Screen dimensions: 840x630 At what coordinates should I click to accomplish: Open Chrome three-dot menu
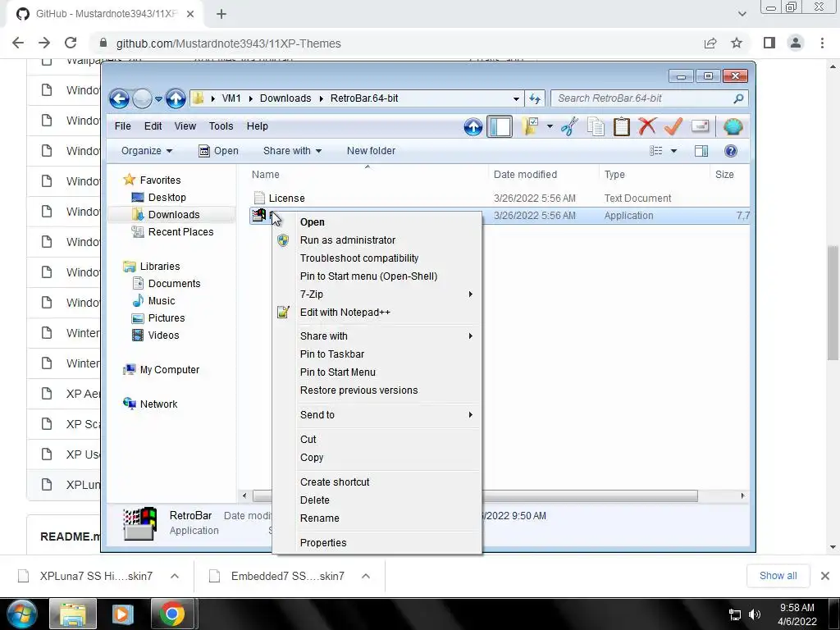pyautogui.click(x=822, y=43)
